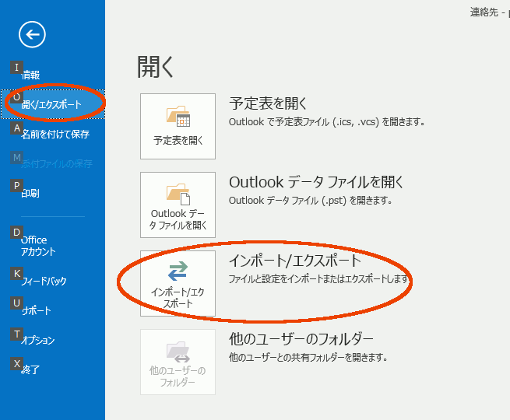Screen dimensions: 510x420
Task: Click 終了 to exit Outlook
Action: tap(31, 369)
